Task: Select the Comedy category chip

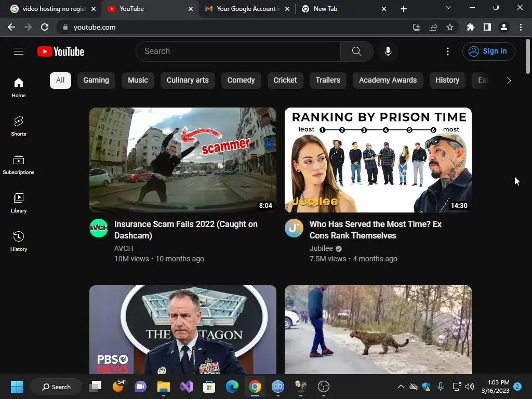Action: pos(241,81)
